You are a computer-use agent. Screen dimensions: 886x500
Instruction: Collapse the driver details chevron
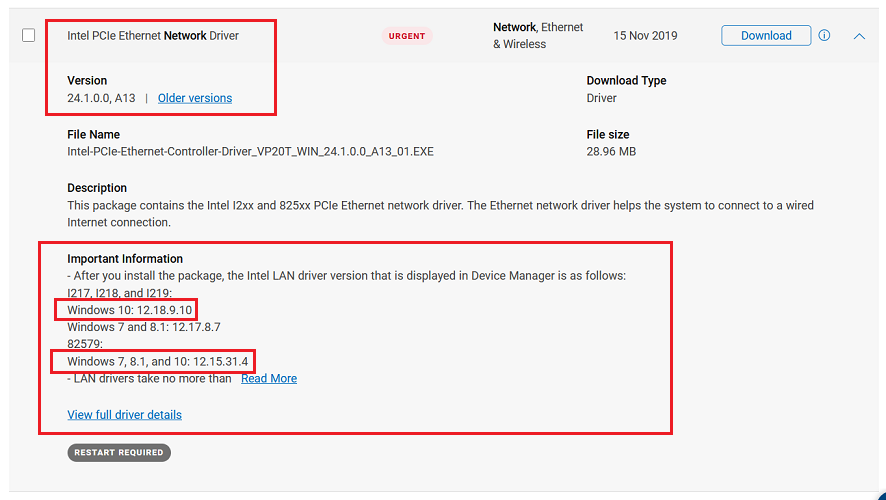[x=859, y=36]
